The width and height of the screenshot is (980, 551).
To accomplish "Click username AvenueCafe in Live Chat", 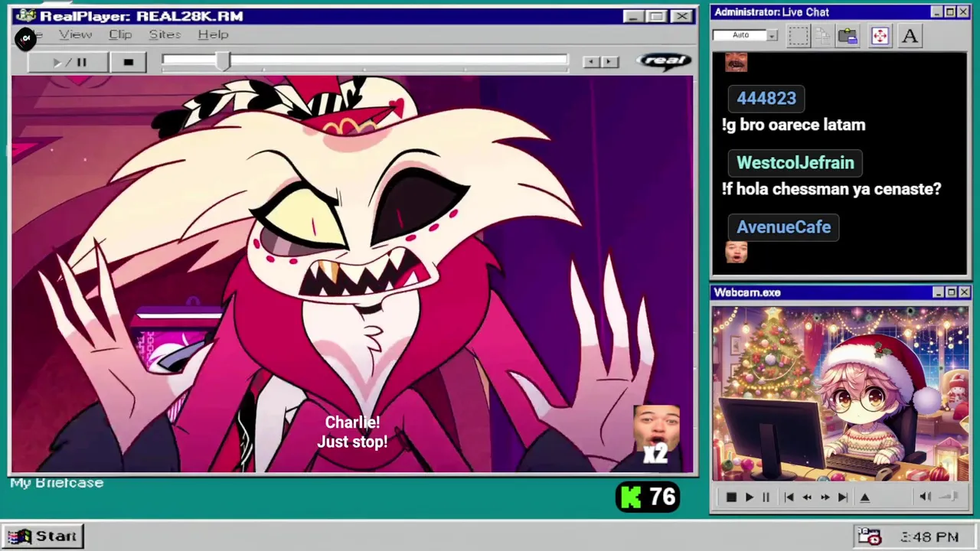I will [783, 227].
